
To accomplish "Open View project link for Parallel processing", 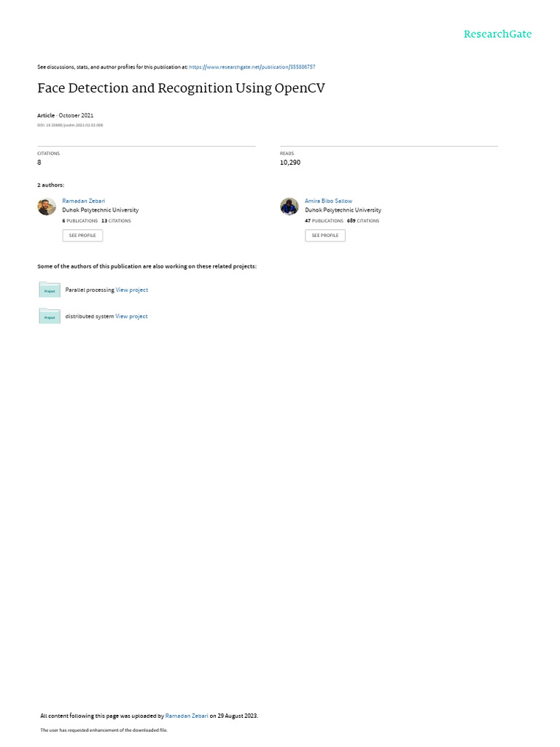I will 132,290.
